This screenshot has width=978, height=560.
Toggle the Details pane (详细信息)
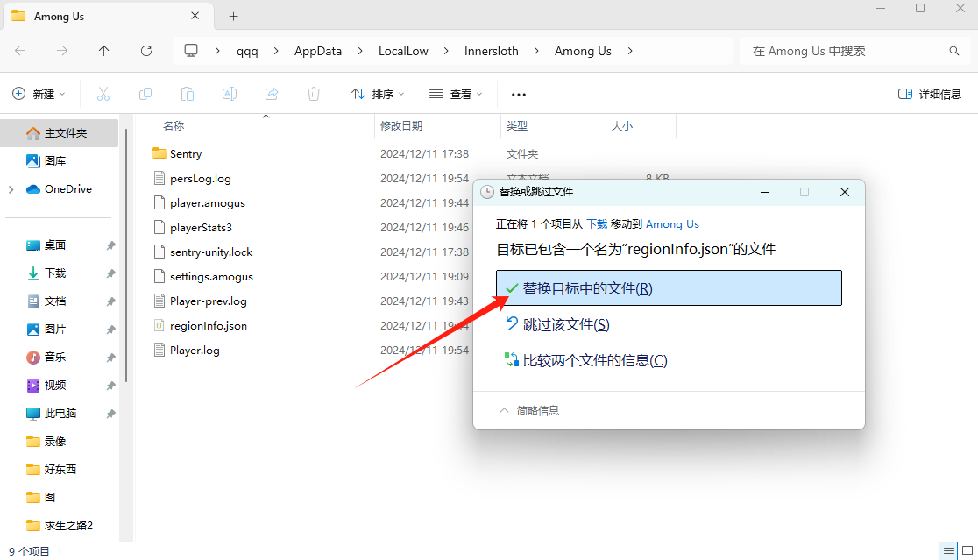point(929,94)
